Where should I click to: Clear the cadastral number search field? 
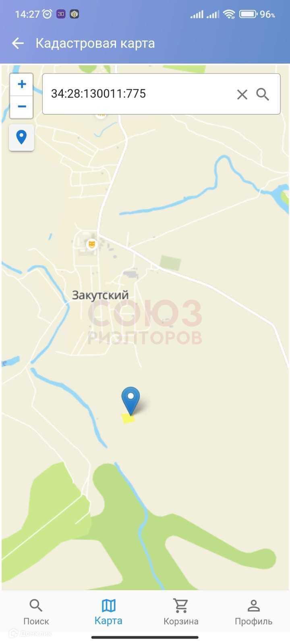242,95
